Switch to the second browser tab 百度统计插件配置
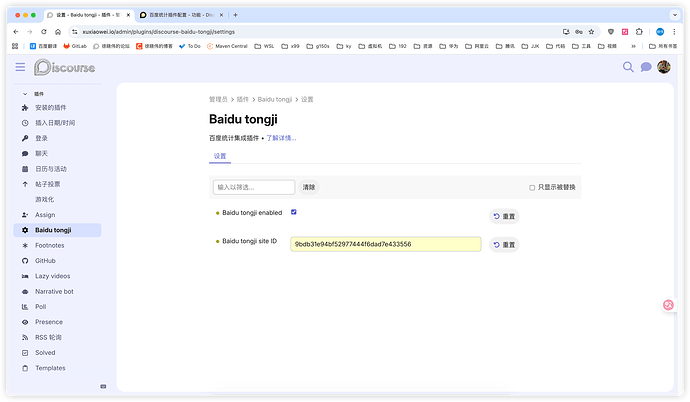Screen dimensions: 690x402 183,15
